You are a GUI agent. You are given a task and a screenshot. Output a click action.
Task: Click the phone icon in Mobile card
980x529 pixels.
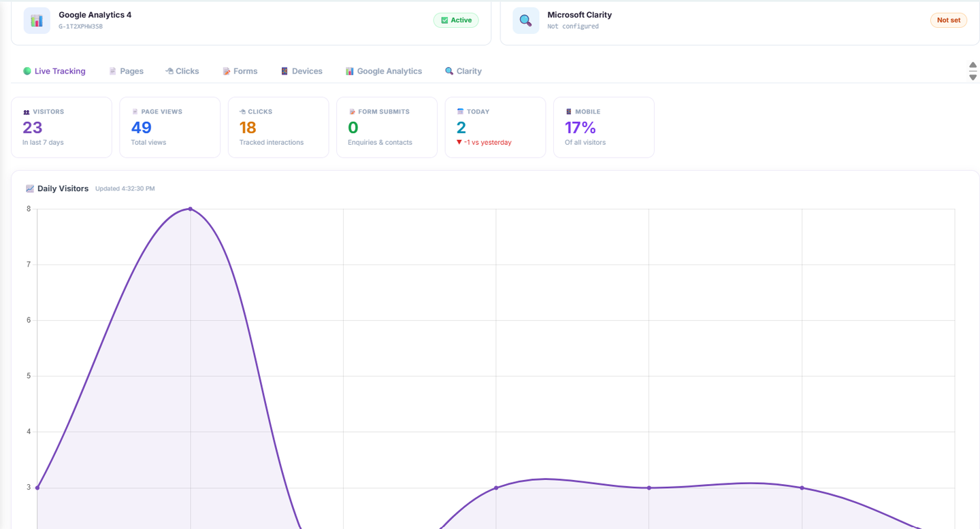click(x=569, y=112)
